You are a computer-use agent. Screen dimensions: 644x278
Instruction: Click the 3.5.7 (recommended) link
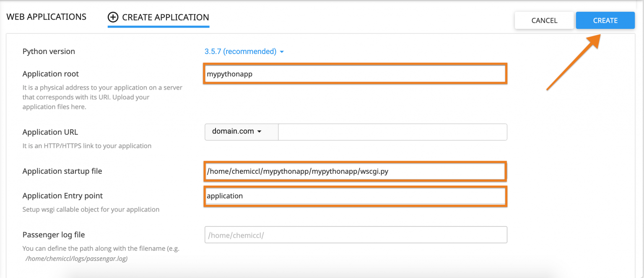[x=241, y=51]
